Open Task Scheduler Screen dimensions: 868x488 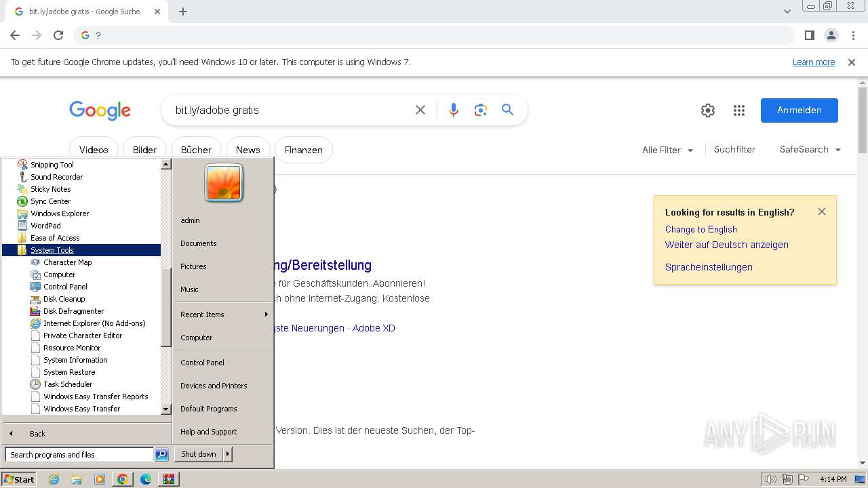coord(68,384)
